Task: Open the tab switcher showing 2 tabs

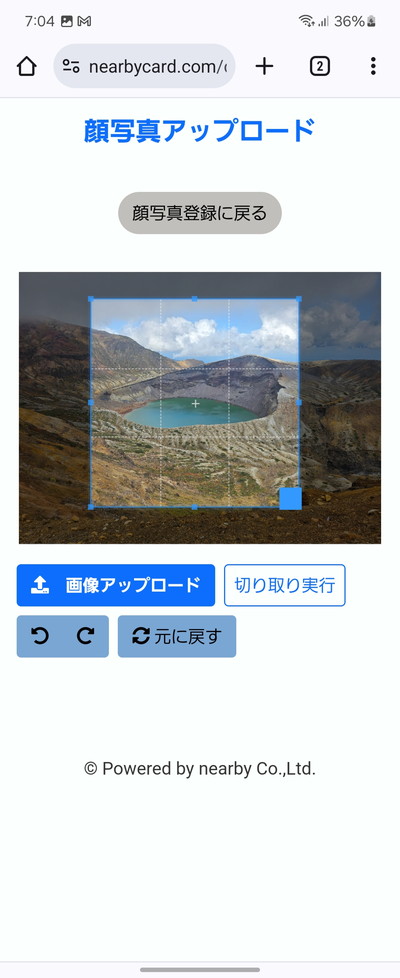Action: (320, 66)
